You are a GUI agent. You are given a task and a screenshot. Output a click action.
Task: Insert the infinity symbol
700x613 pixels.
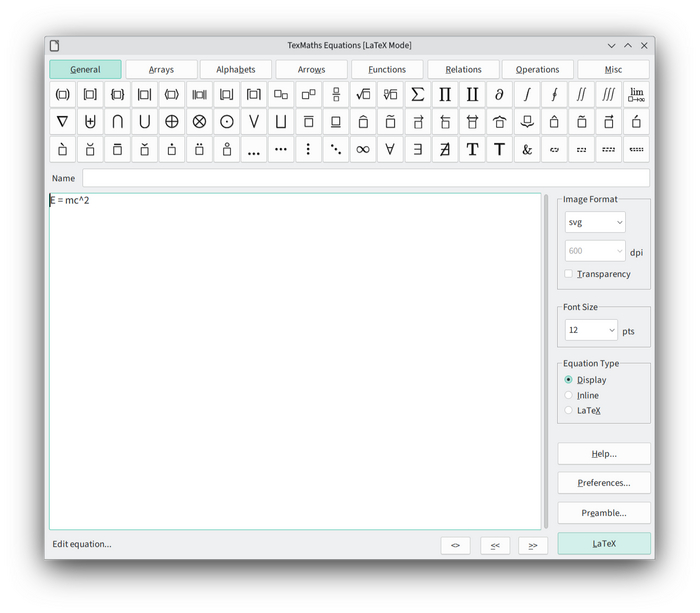pyautogui.click(x=363, y=150)
